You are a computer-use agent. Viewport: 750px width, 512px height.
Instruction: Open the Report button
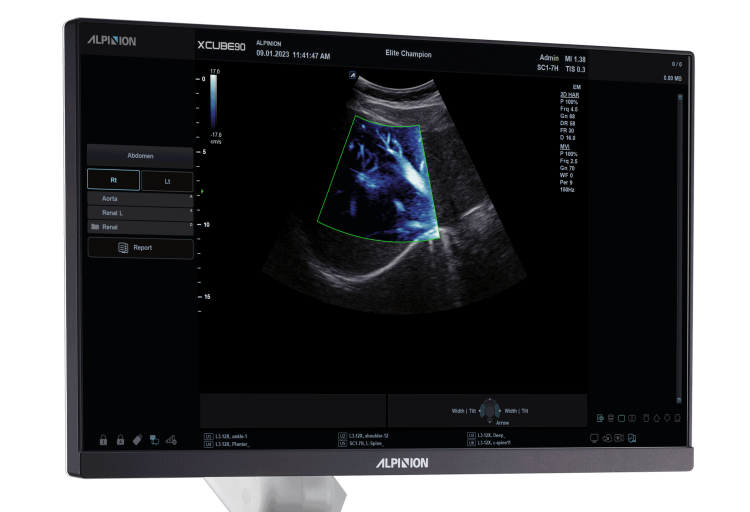click(x=140, y=248)
